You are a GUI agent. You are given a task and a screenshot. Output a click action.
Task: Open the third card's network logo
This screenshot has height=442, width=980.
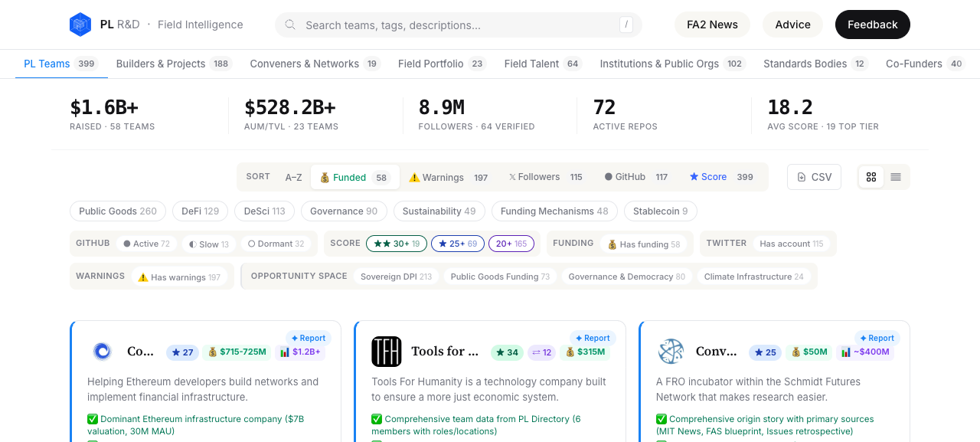point(671,352)
